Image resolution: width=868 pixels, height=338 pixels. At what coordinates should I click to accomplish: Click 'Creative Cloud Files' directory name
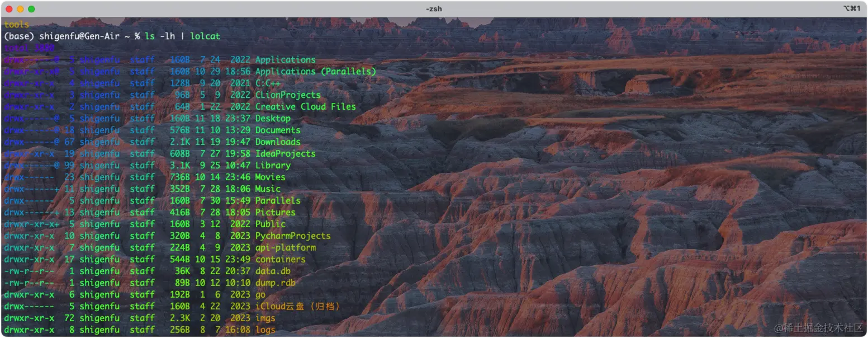[x=306, y=107]
